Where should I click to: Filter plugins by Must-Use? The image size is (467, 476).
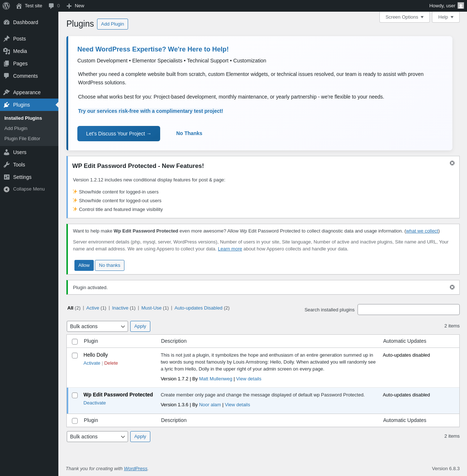(x=151, y=308)
